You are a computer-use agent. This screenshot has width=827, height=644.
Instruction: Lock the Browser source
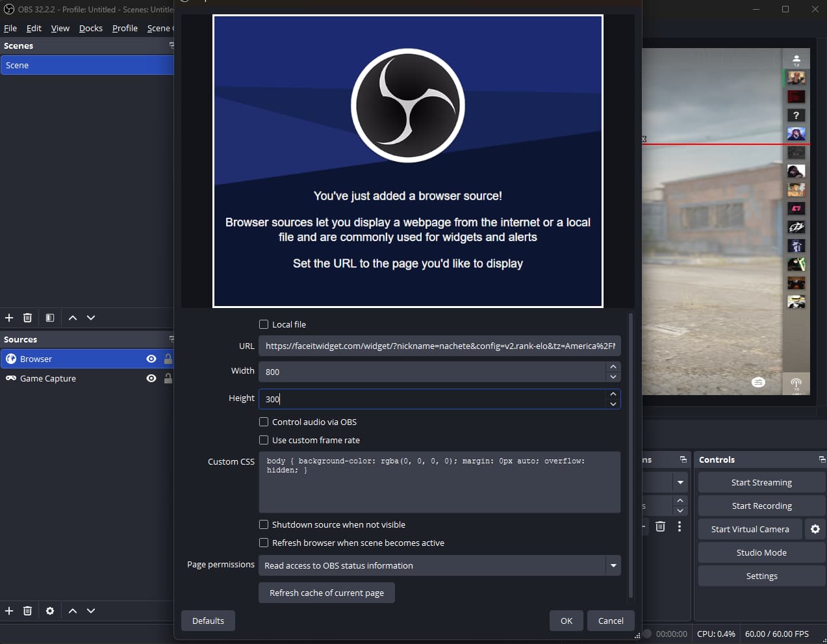[168, 359]
